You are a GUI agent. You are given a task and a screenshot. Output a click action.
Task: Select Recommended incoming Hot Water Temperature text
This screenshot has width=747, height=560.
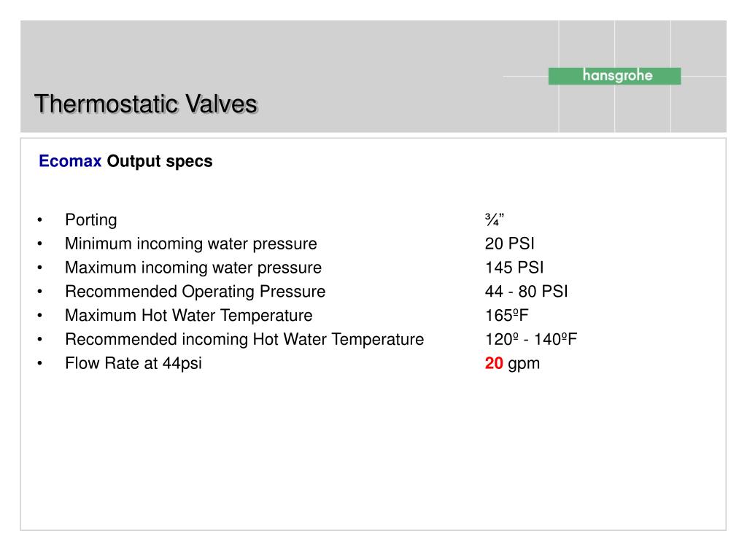click(x=244, y=340)
